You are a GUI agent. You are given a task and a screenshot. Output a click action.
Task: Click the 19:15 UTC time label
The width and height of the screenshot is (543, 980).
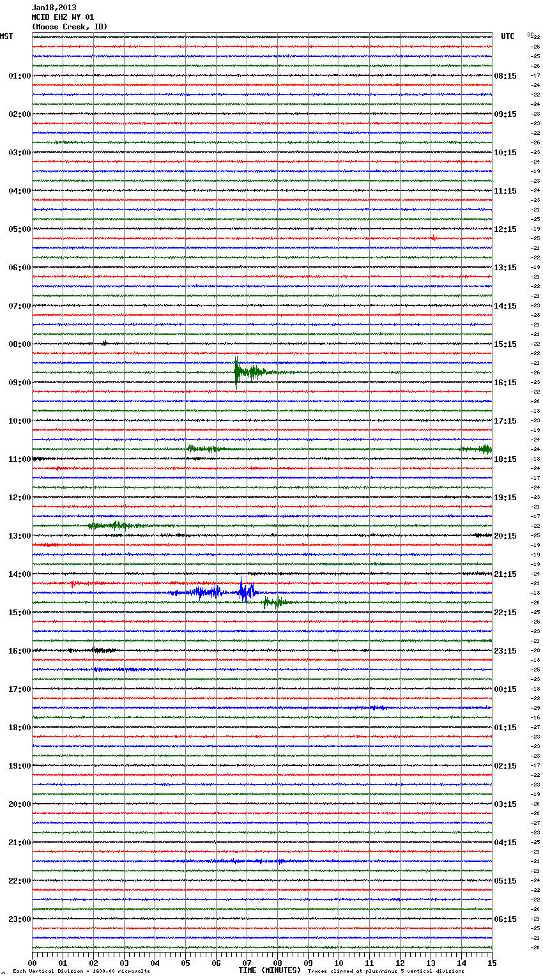(x=505, y=498)
